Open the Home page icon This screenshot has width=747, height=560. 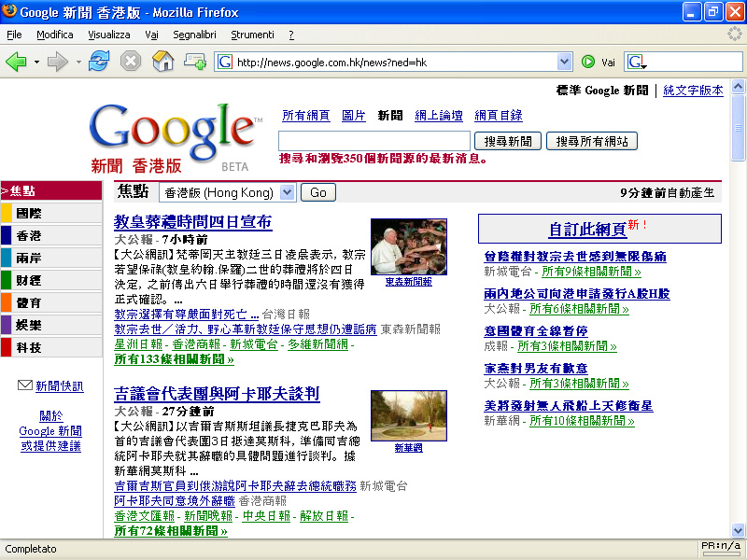tap(162, 62)
